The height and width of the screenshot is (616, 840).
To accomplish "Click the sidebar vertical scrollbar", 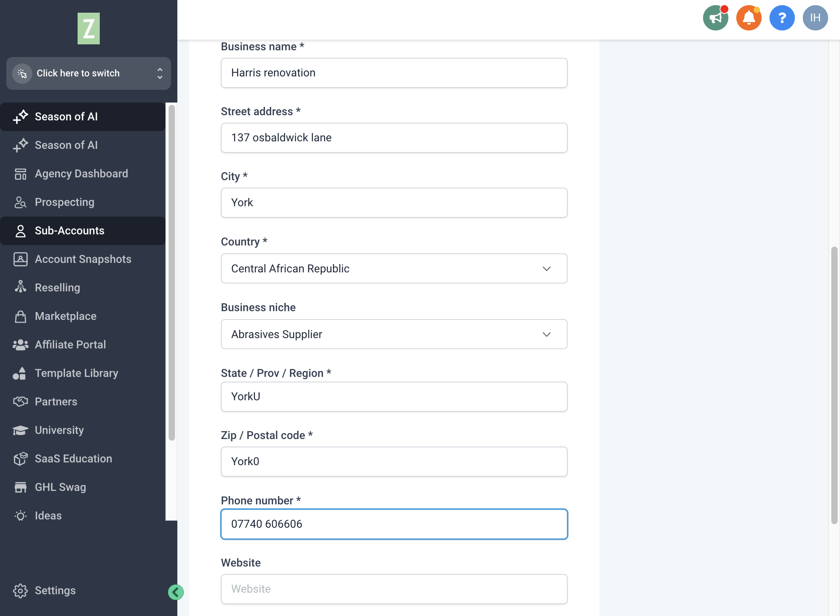I will click(x=172, y=272).
